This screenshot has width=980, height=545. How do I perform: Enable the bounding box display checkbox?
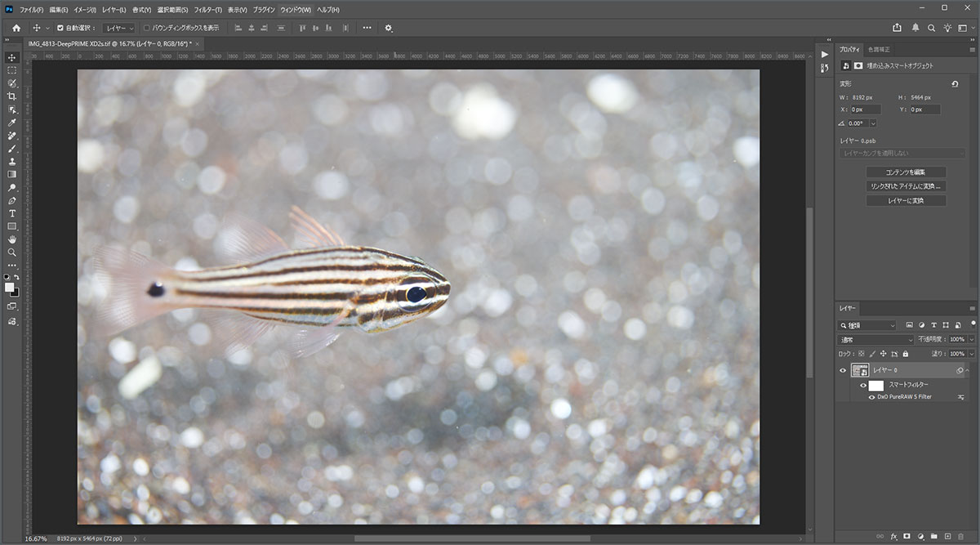145,27
